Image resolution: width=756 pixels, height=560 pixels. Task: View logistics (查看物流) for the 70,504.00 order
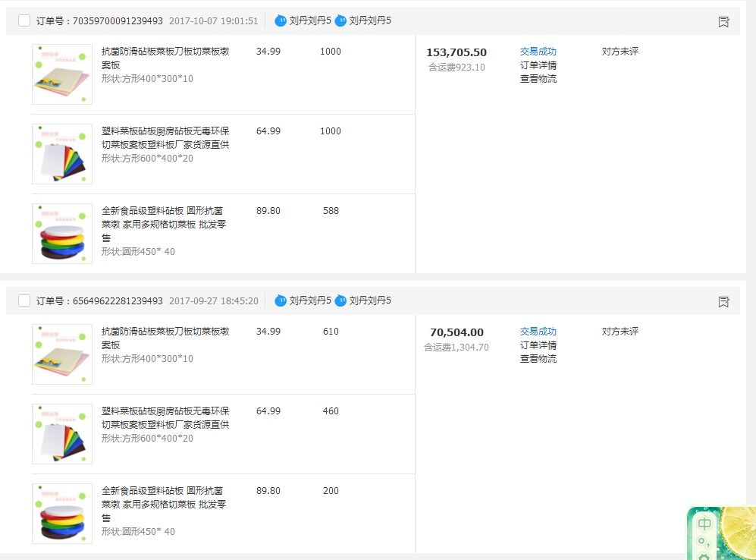(x=538, y=359)
